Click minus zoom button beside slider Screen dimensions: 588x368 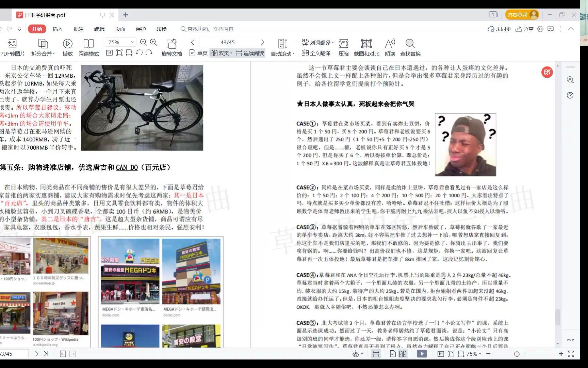click(x=488, y=354)
